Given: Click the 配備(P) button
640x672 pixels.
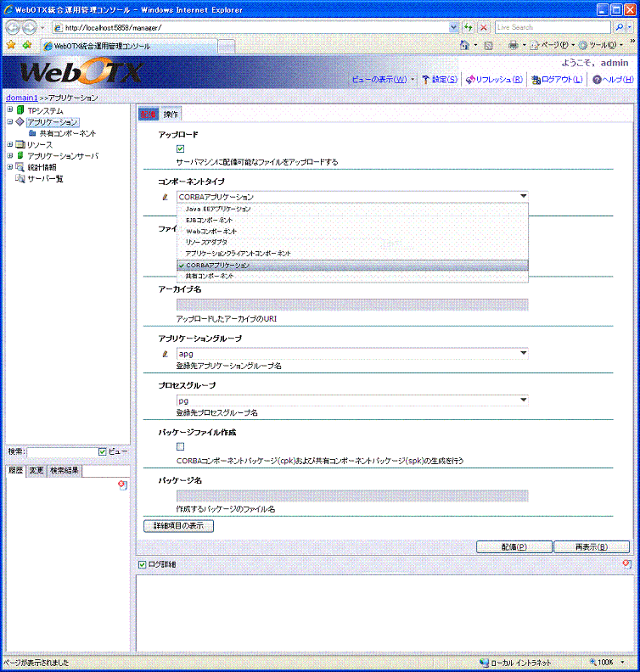Looking at the screenshot, I should pos(509,547).
